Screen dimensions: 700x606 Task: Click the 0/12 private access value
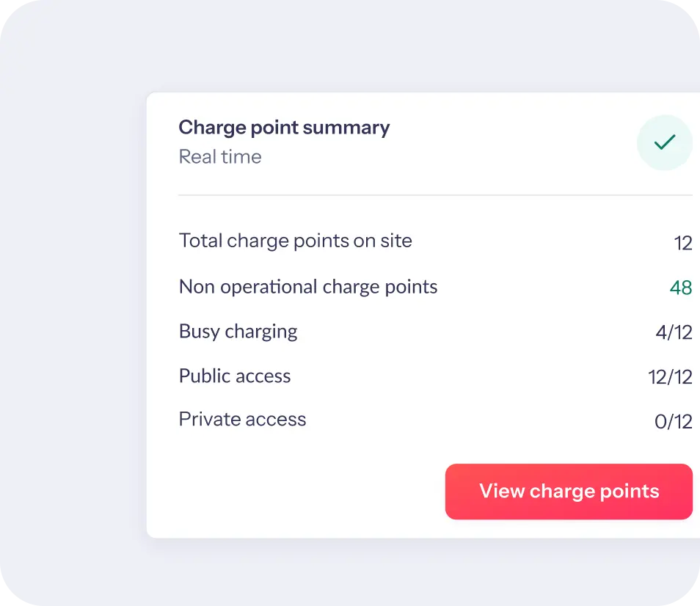(673, 422)
